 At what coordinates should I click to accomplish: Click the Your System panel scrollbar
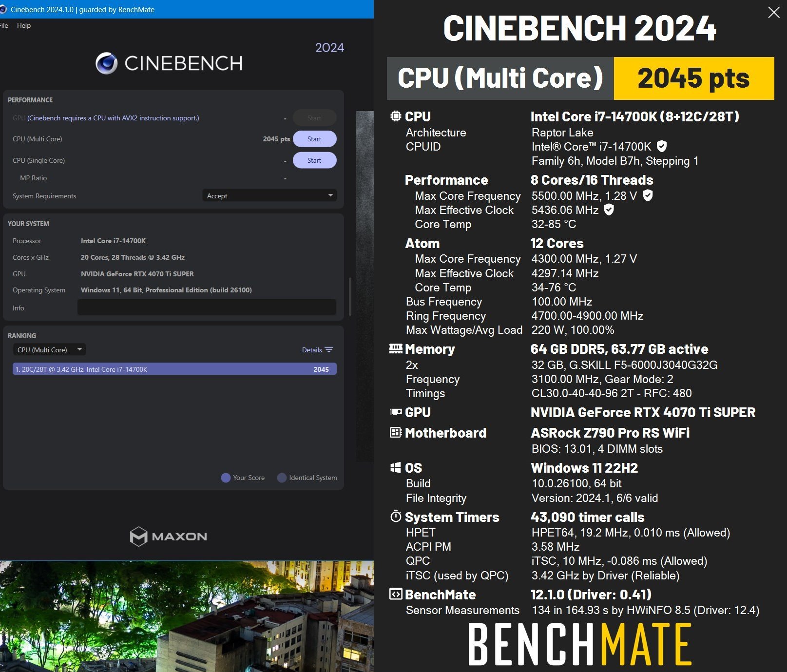tap(350, 297)
